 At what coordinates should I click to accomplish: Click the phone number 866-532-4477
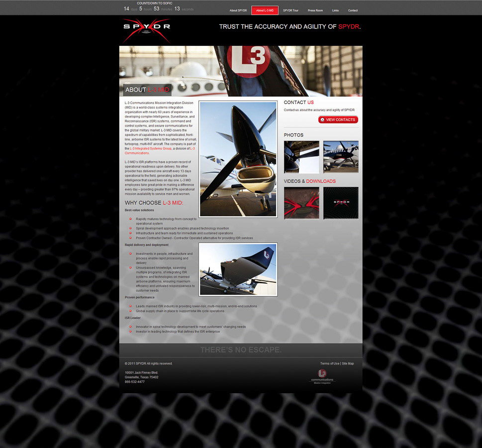135,382
